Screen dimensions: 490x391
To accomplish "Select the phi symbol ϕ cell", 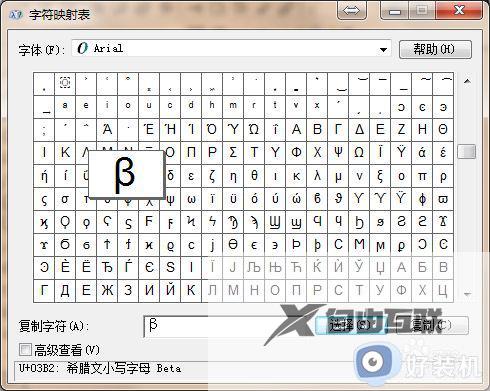I will 422,199.
